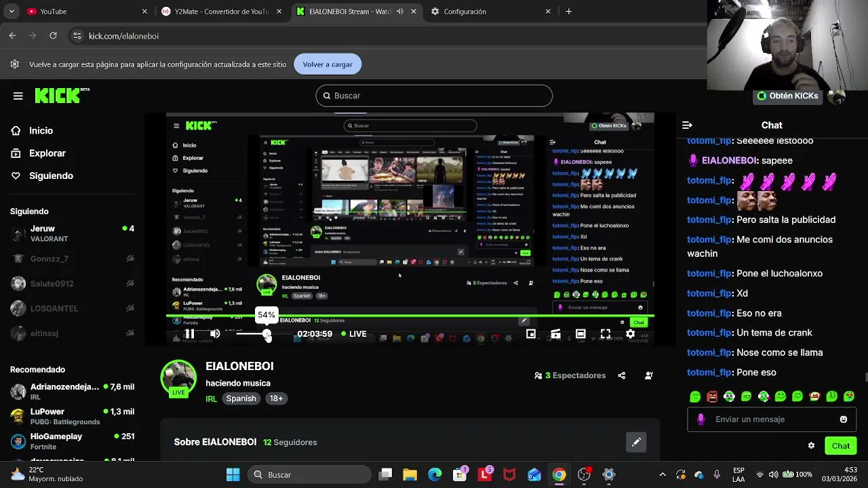
Task: Open the Windows Start menu
Action: [233, 474]
